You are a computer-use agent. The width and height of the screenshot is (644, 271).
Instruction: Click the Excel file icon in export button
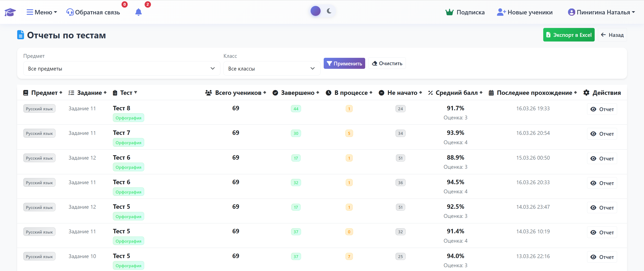click(x=548, y=35)
